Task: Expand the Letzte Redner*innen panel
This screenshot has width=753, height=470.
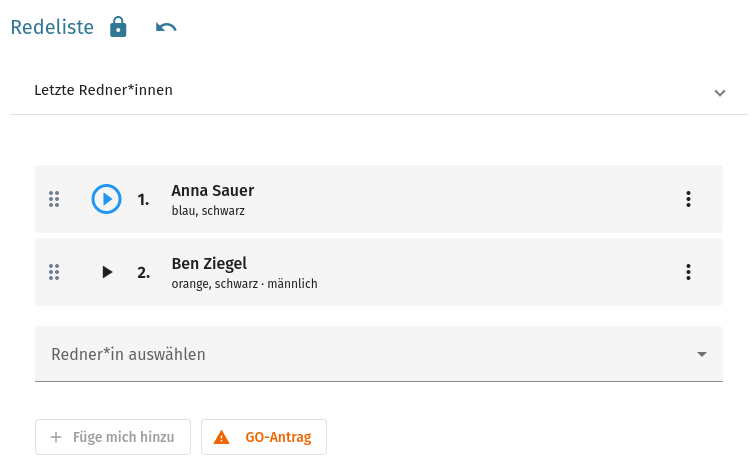Action: point(378,90)
